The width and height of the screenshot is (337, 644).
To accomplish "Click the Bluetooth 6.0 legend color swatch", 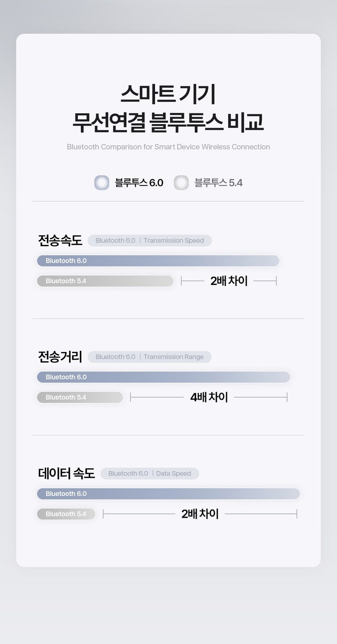I will 102,183.
